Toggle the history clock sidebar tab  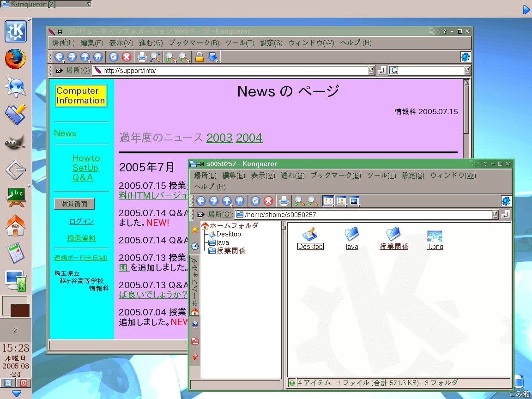[195, 246]
